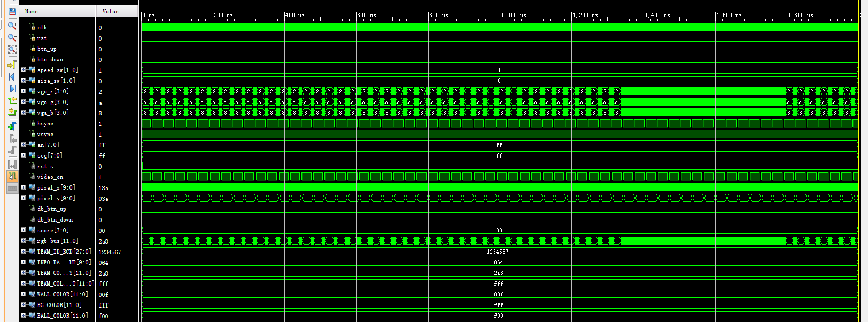
Task: Expand the vga_b[3:0] bus
Action: (x=23, y=113)
